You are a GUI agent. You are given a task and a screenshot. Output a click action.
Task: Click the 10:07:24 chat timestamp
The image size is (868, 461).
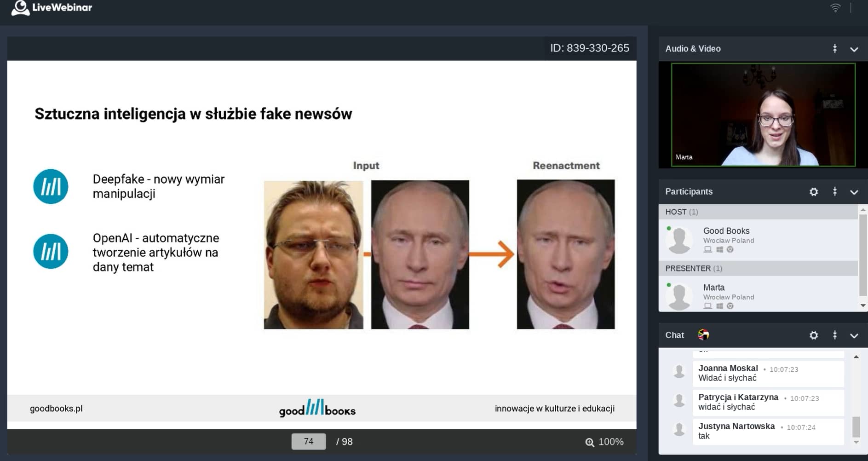click(x=801, y=427)
